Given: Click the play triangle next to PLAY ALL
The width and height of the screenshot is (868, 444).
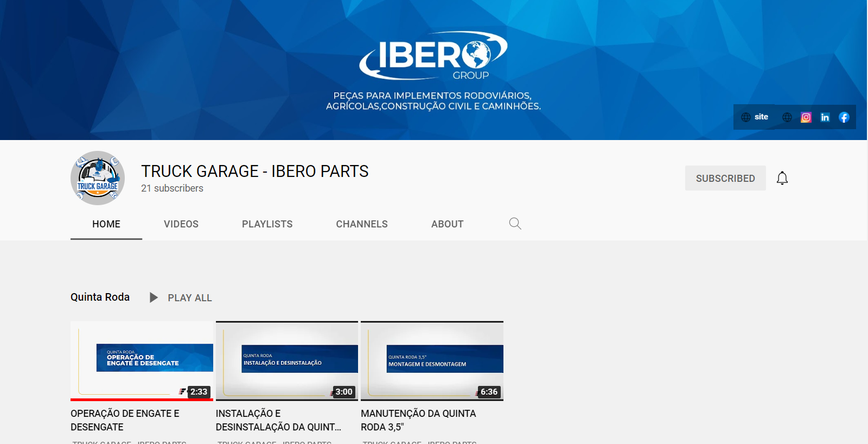Looking at the screenshot, I should pos(154,297).
